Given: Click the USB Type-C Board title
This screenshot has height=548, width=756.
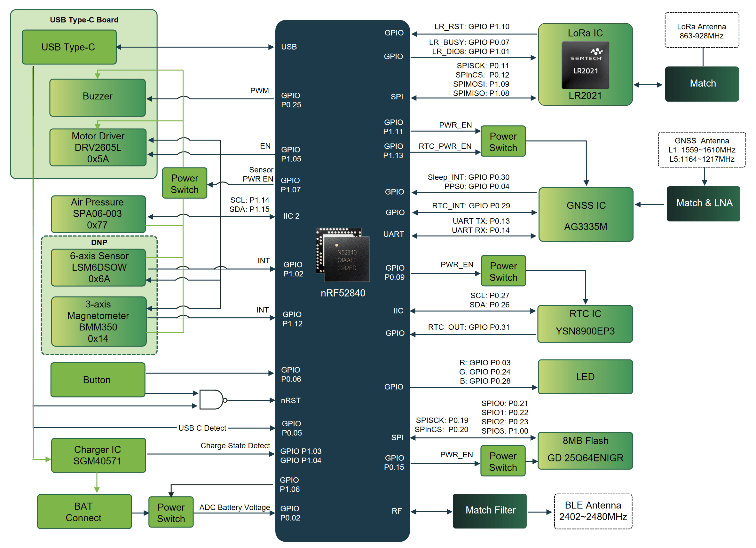Looking at the screenshot, I should [84, 20].
